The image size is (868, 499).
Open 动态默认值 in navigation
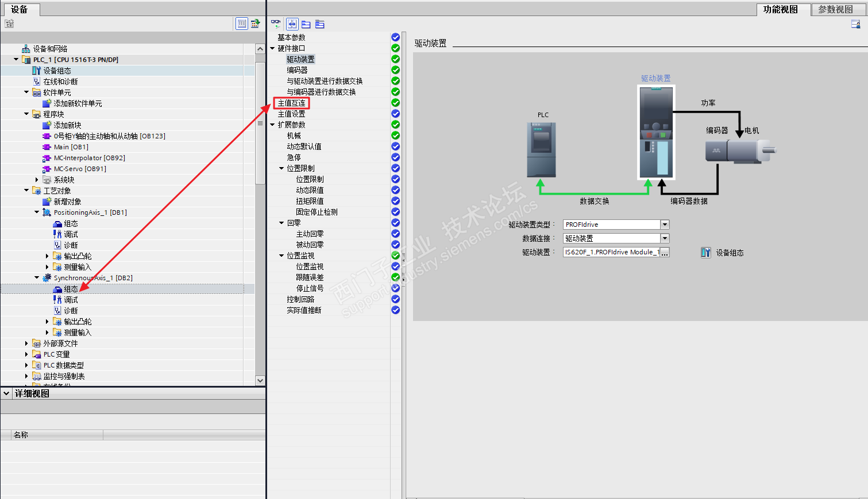[304, 146]
